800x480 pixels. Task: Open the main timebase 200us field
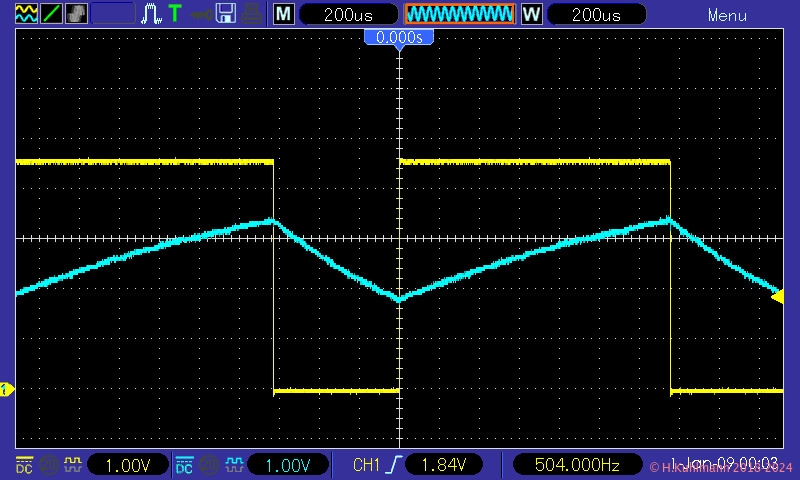pyautogui.click(x=349, y=15)
